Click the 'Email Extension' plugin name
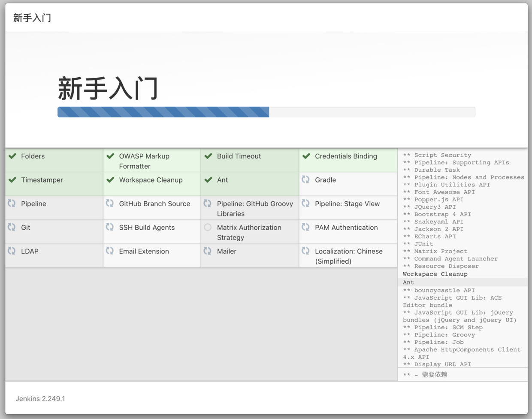Screen dimensions: 532x419 coord(144,251)
